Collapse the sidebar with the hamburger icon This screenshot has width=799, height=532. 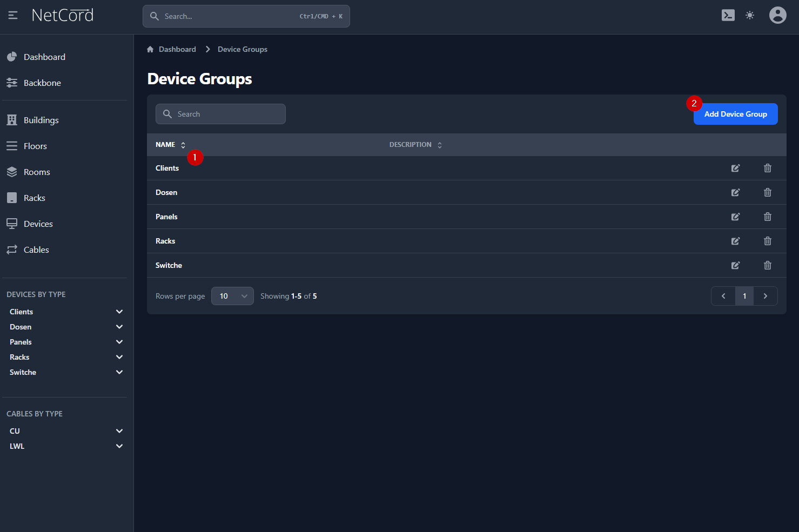coord(13,16)
